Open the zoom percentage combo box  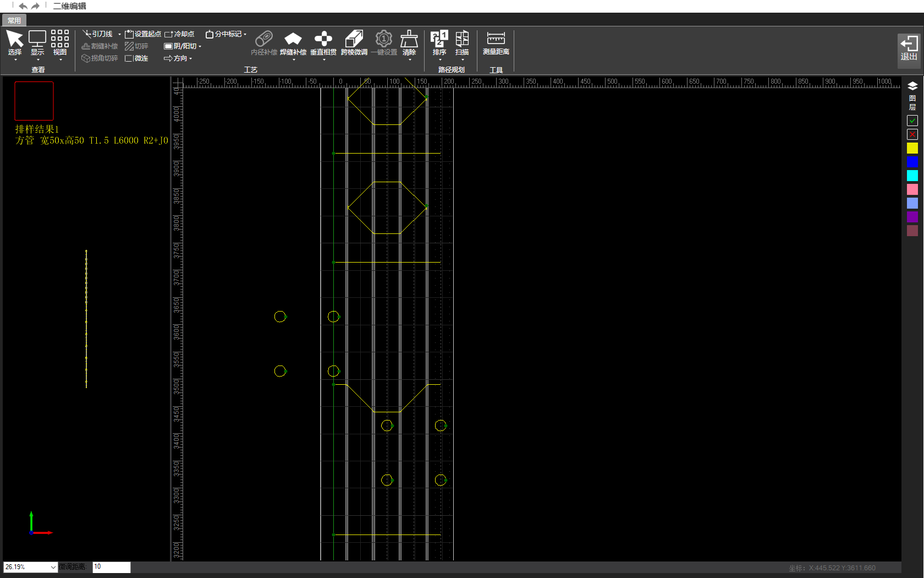[53, 567]
